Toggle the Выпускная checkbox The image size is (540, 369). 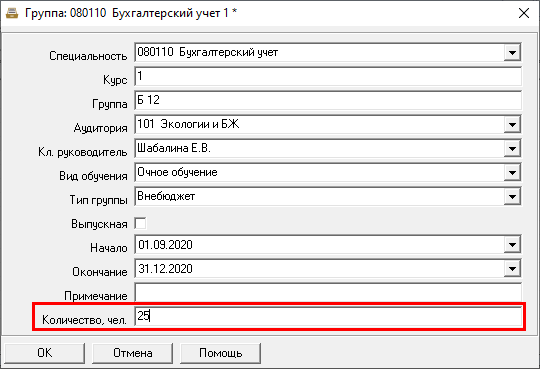(141, 223)
